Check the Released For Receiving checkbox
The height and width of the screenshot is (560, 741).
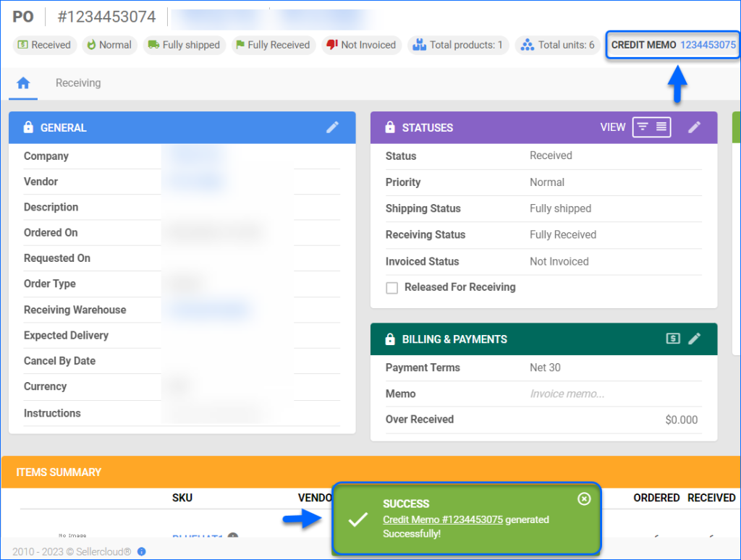pos(391,287)
